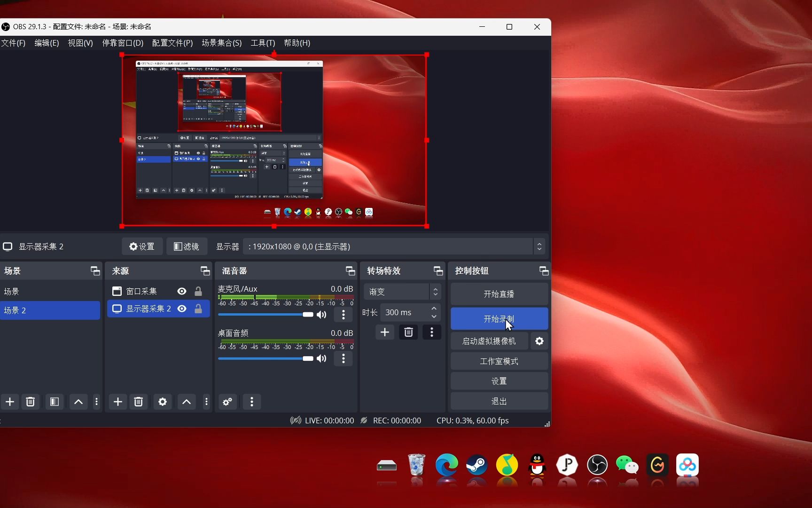Add a configurable transition plus icon

(x=385, y=332)
